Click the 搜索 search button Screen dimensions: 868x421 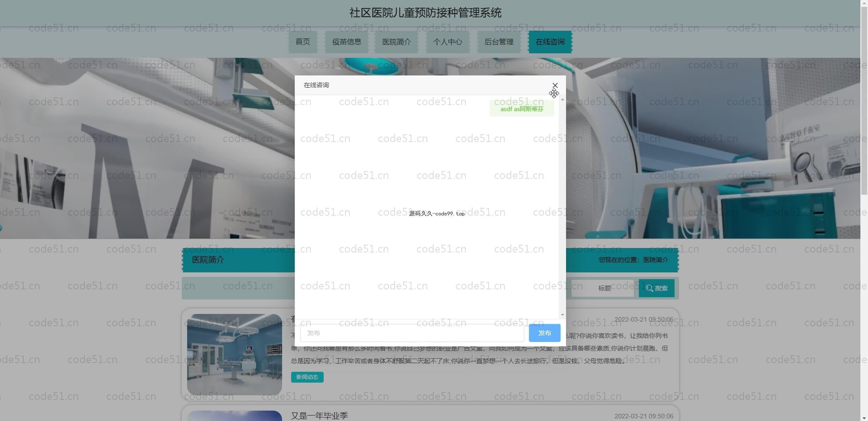(x=656, y=288)
